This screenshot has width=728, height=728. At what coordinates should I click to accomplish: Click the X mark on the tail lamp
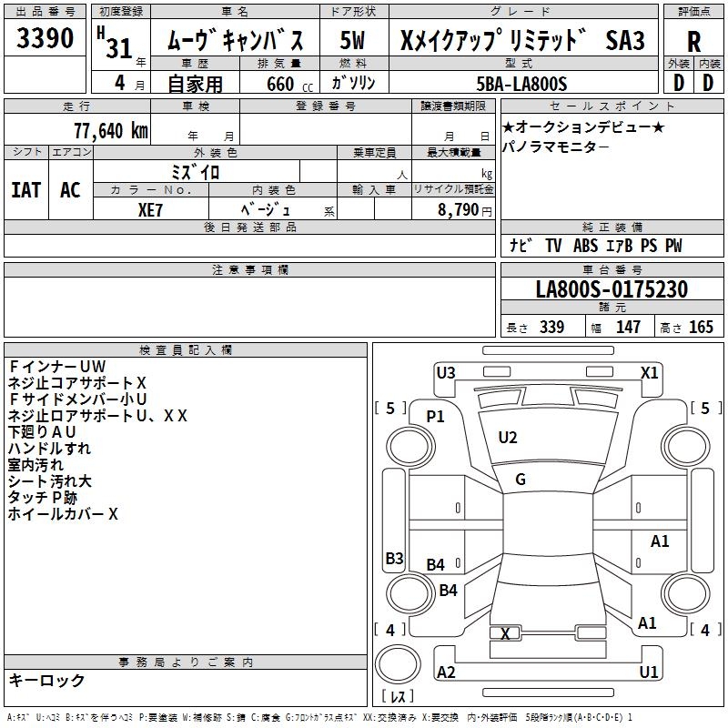click(x=505, y=633)
